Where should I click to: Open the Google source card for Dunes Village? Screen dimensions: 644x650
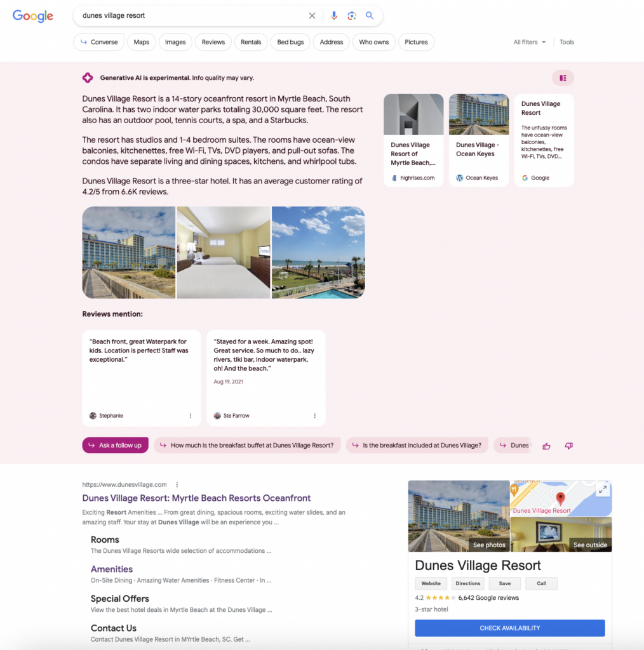(544, 140)
